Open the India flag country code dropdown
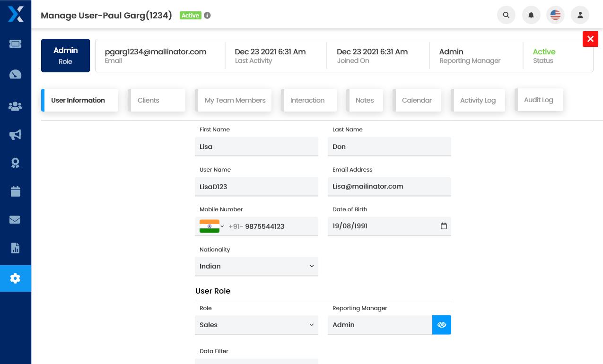The height and width of the screenshot is (364, 603). [211, 226]
